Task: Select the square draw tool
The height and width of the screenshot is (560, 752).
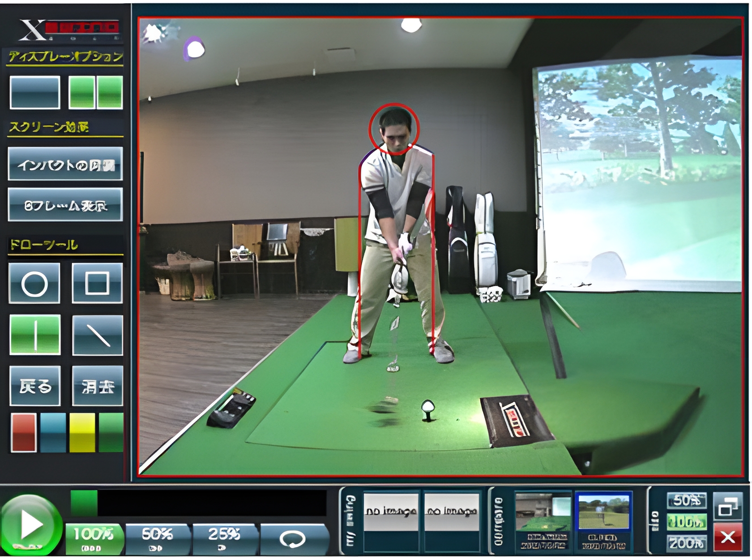Action: point(97,283)
